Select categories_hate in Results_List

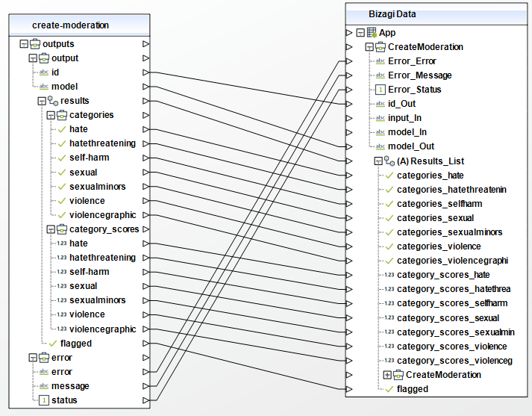pyautogui.click(x=431, y=176)
